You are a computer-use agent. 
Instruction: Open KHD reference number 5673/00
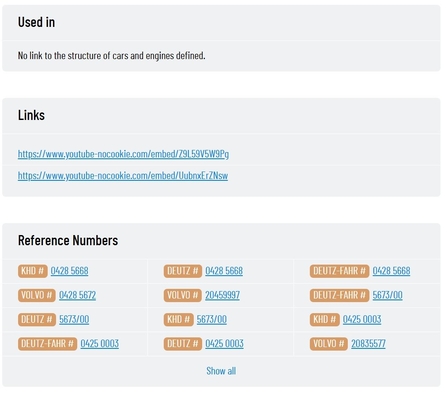pyautogui.click(x=212, y=319)
